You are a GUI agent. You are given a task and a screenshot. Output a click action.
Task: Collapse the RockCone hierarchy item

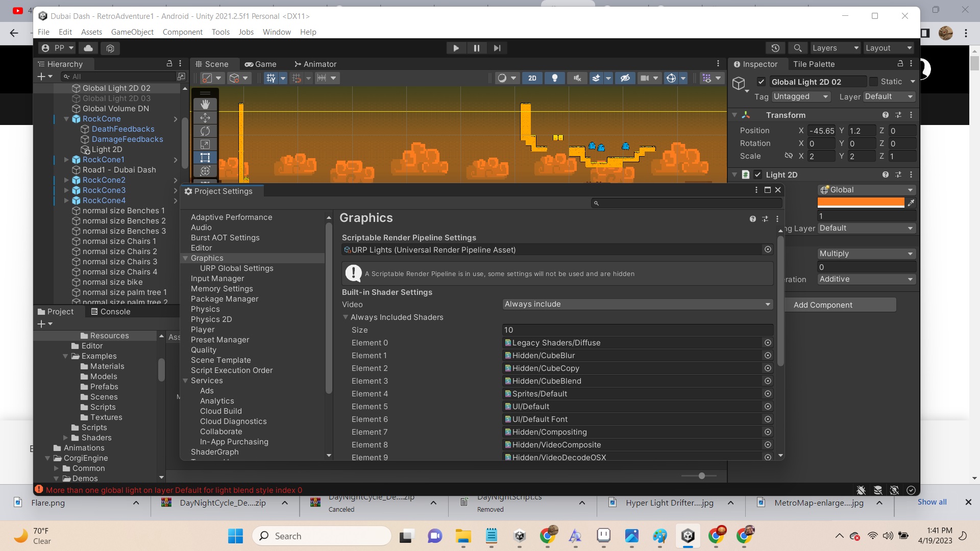click(x=66, y=119)
